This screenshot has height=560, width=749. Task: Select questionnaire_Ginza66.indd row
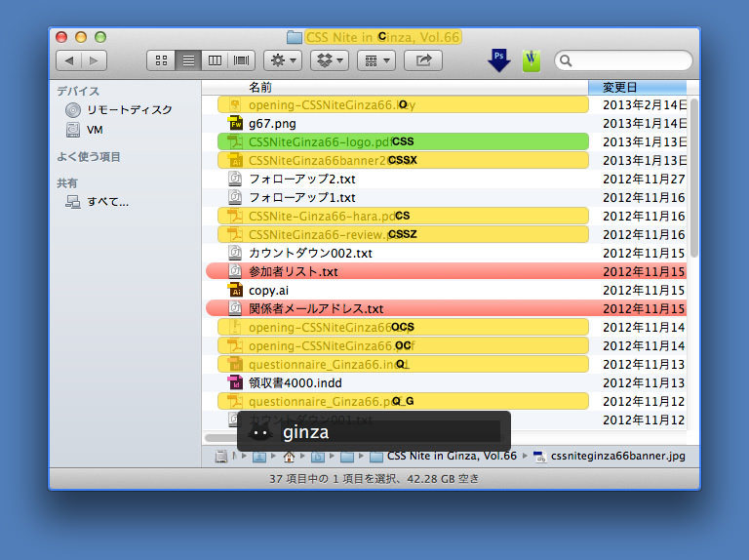(403, 365)
